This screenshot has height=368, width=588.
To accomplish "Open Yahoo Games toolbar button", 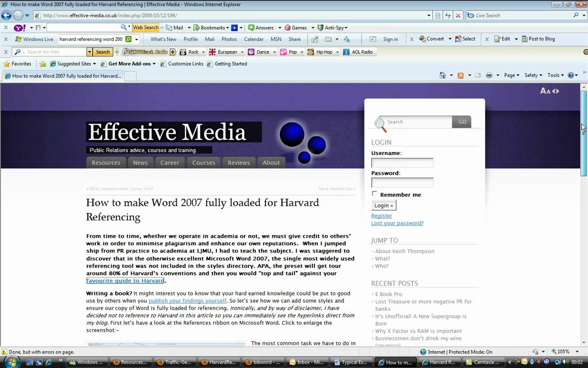I will 296,28.
